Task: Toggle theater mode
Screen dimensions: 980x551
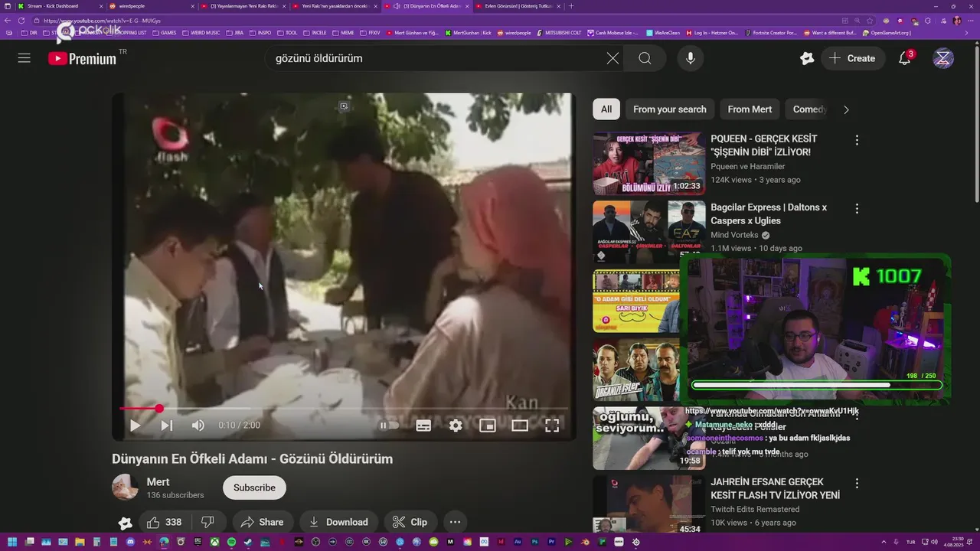Action: 520,425
